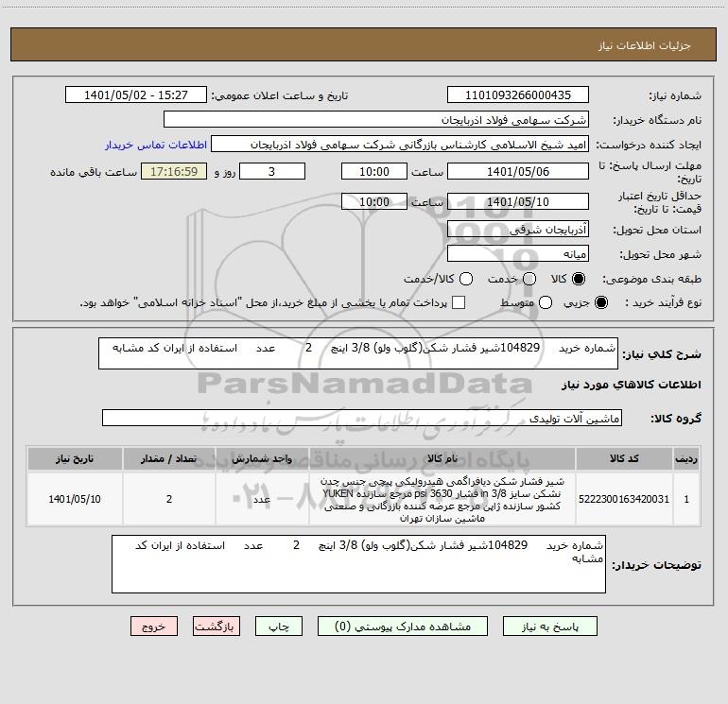
Task: Click the goods group field ماشین آلات تولیدی
Action: (362, 418)
